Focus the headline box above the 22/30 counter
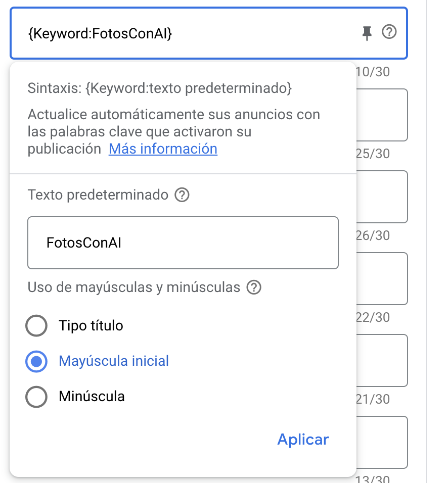This screenshot has width=448, height=483. (382, 279)
